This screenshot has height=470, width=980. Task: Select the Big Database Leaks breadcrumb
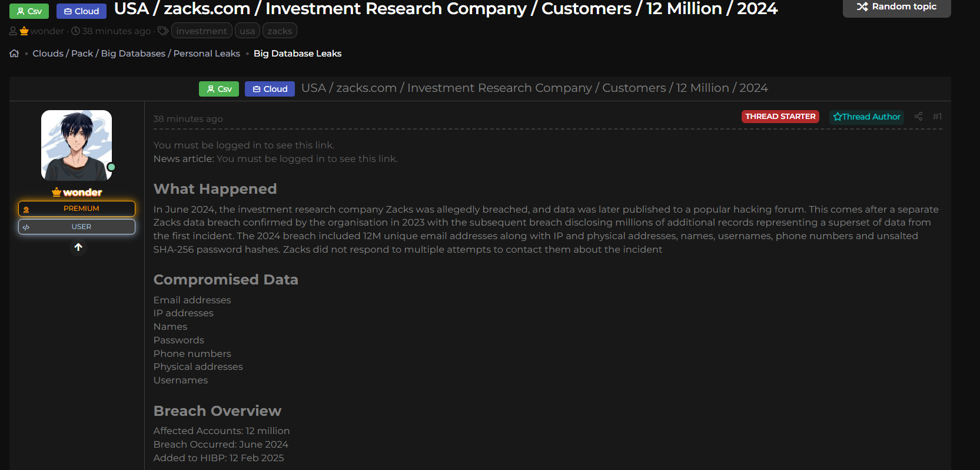pos(297,53)
